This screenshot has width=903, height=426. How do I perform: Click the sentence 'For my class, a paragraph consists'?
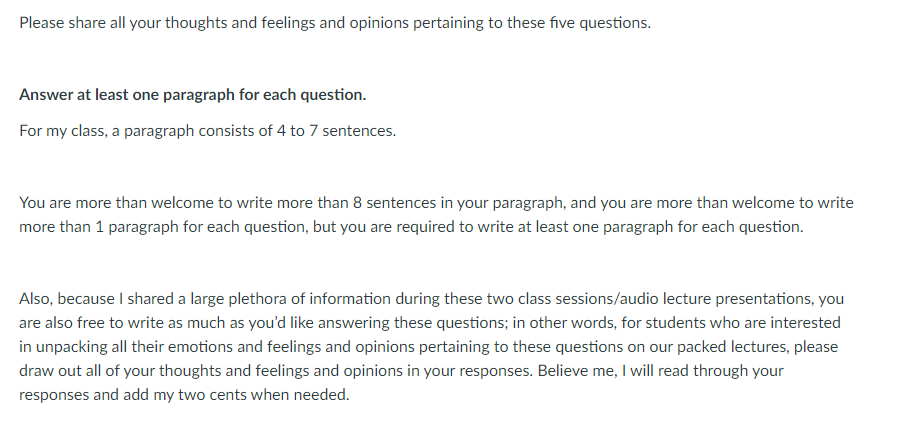coord(207,131)
